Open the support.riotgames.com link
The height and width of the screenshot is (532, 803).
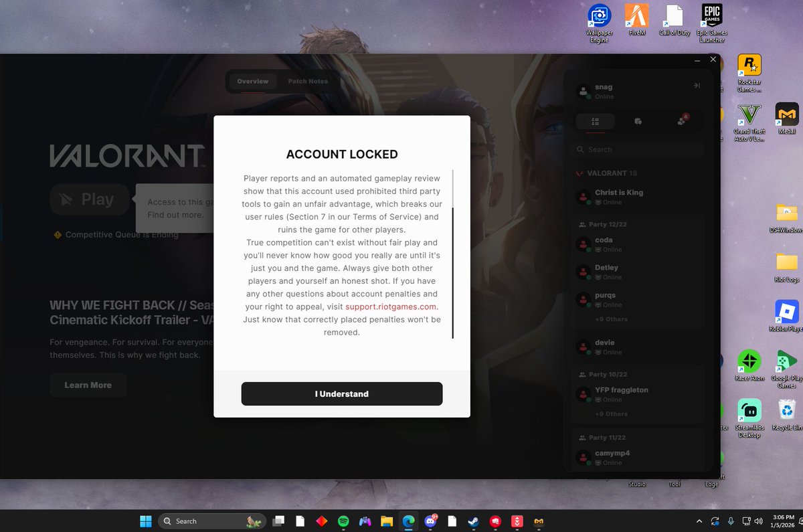coord(391,306)
